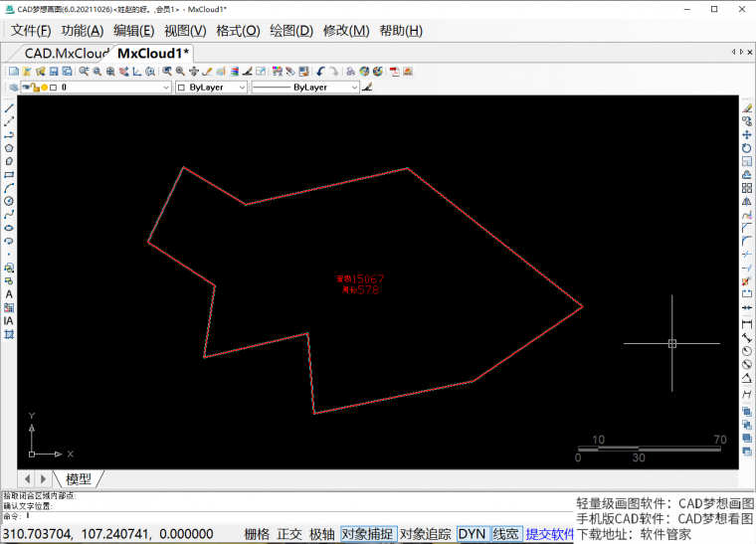This screenshot has width=756, height=544.
Task: Toggle 对象捕捉 object snap
Action: (367, 534)
